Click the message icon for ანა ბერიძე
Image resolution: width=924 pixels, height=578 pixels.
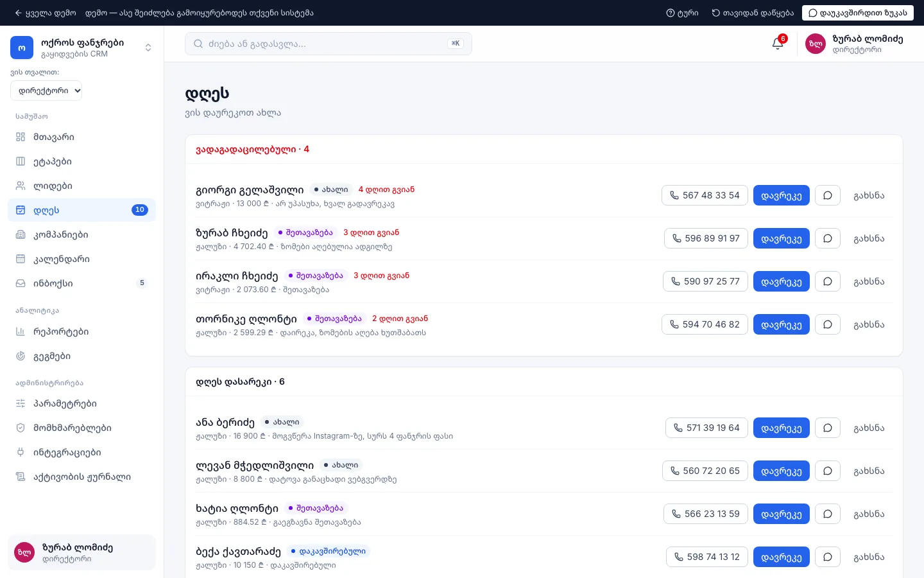coord(828,428)
